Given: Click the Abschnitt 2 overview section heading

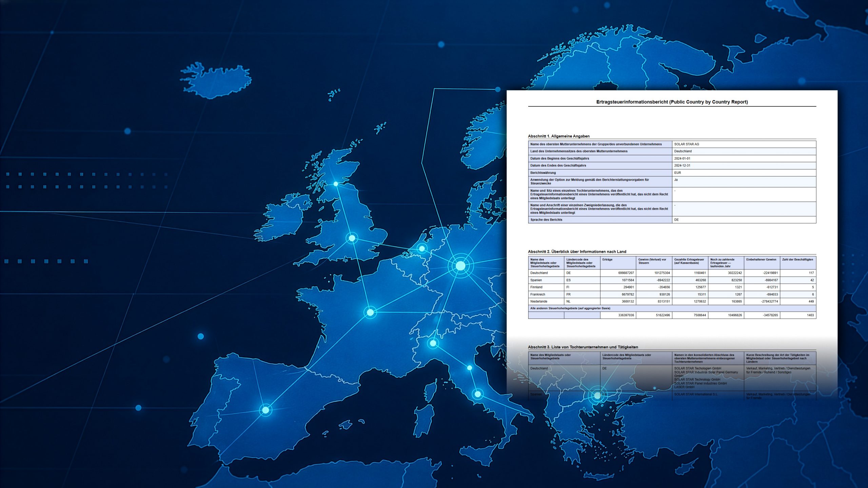Looking at the screenshot, I should [577, 251].
